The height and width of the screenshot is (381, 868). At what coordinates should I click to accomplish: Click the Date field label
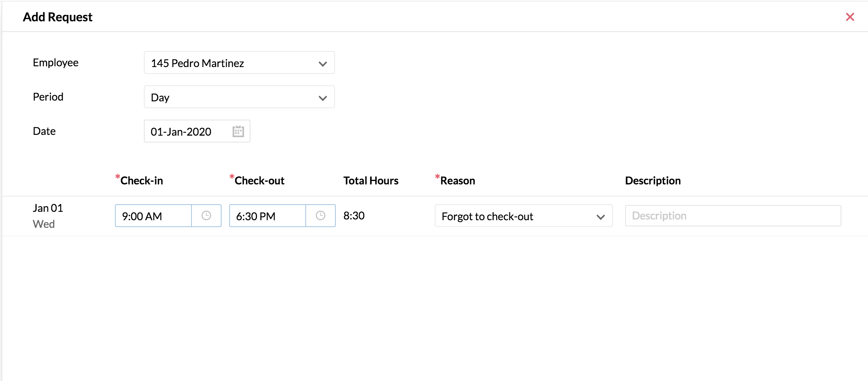click(x=44, y=131)
